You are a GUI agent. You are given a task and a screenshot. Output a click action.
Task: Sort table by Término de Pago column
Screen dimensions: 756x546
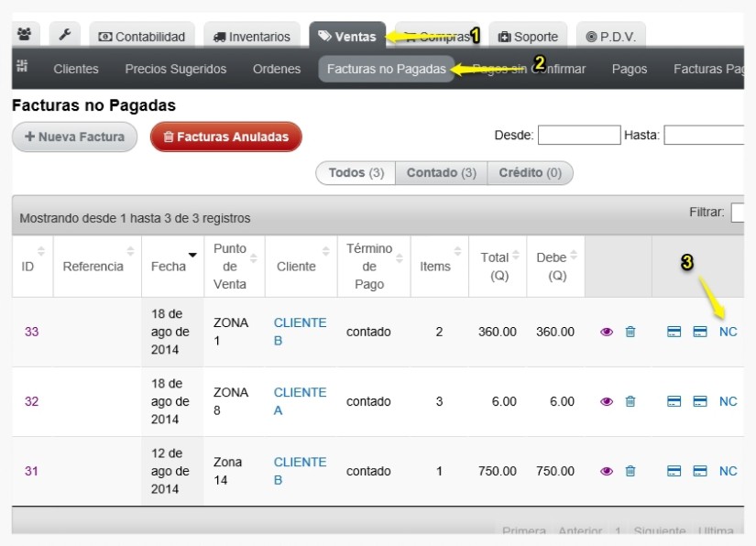pos(374,266)
